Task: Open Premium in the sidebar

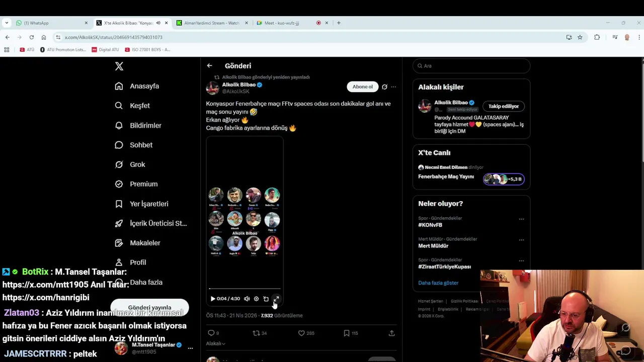Action: tap(136, 184)
